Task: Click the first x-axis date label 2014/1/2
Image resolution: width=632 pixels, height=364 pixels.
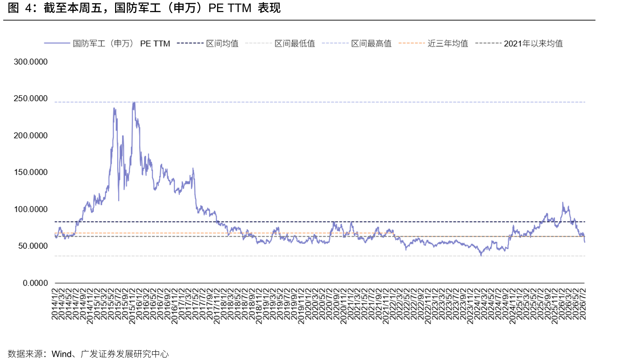Action: [55, 304]
